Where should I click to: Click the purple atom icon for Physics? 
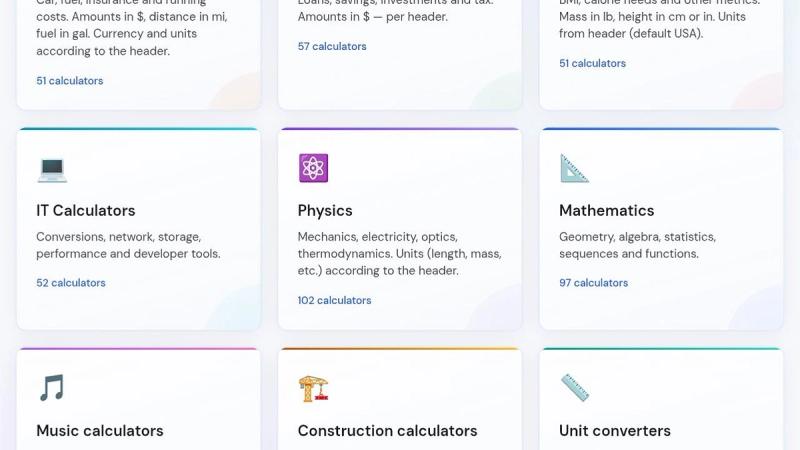pyautogui.click(x=313, y=168)
